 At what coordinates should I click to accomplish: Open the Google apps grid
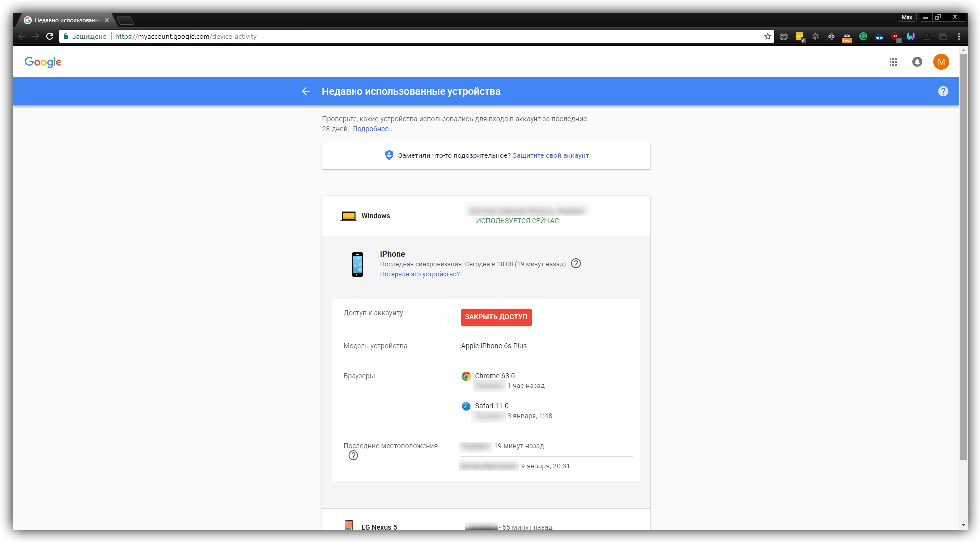pyautogui.click(x=893, y=62)
